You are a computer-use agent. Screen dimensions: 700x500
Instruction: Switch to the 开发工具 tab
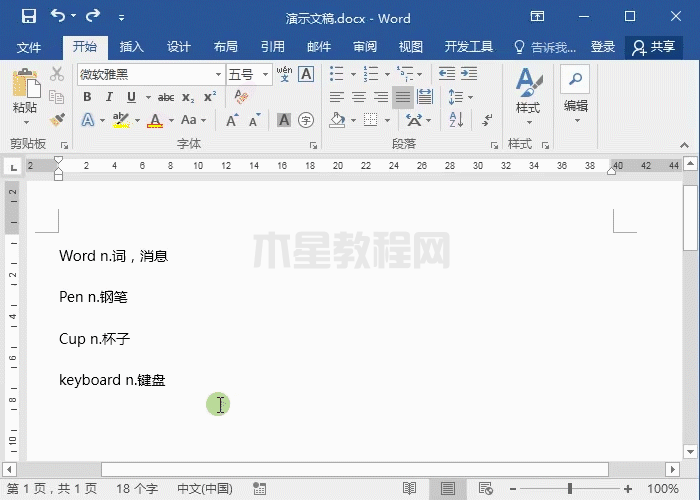point(468,47)
